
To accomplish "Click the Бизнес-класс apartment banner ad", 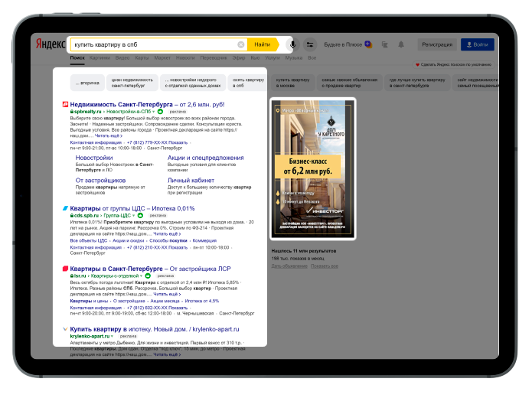I will click(x=312, y=168).
